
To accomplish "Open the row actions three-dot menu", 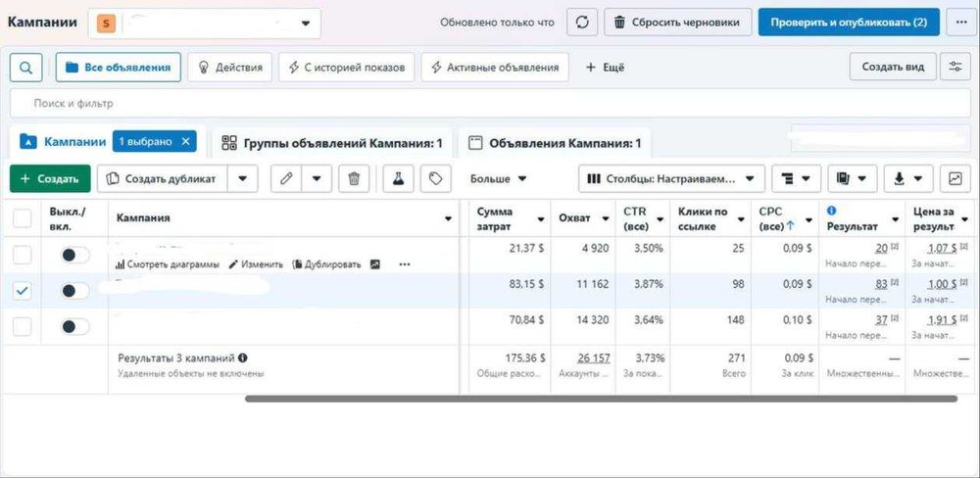I will [405, 264].
